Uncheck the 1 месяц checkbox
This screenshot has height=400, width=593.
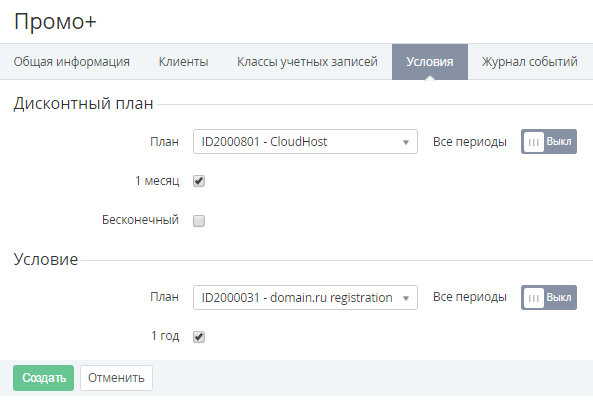[x=199, y=181]
